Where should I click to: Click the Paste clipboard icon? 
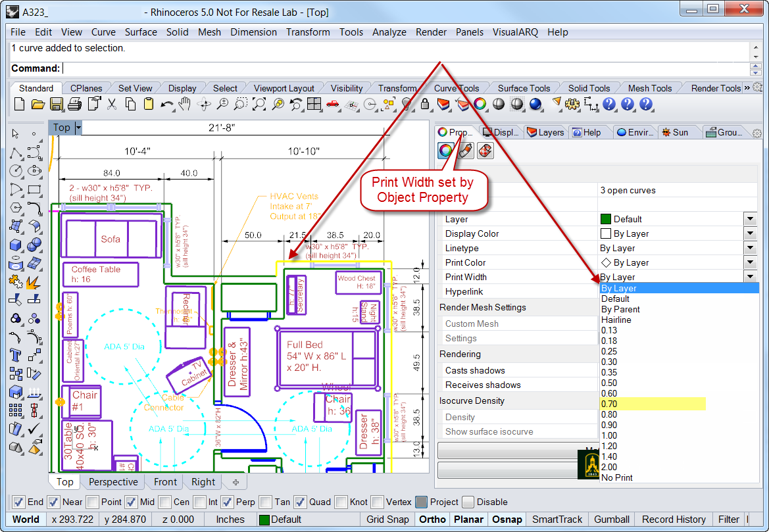coord(149,104)
